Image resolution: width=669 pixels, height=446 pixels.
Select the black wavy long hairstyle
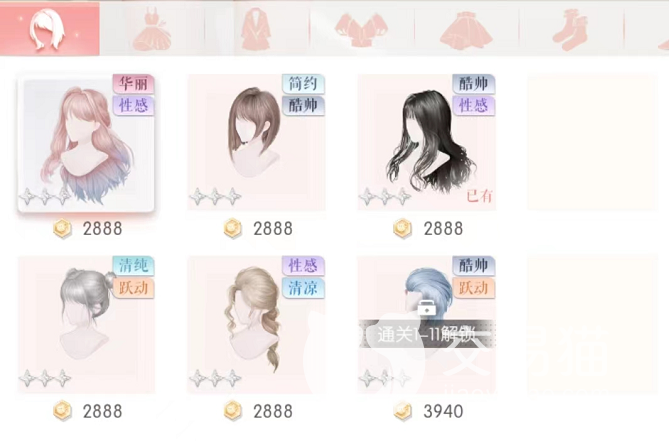427,142
